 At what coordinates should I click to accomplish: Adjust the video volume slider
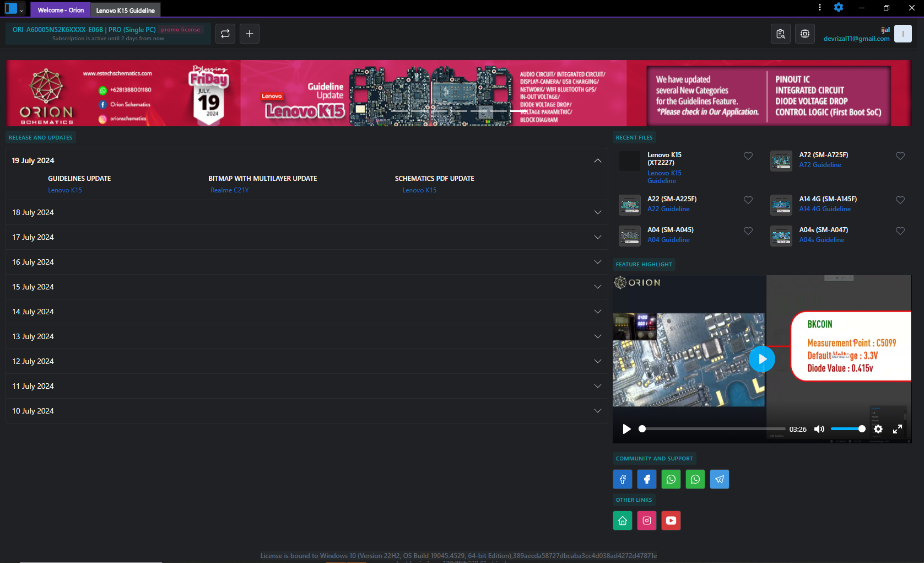847,429
